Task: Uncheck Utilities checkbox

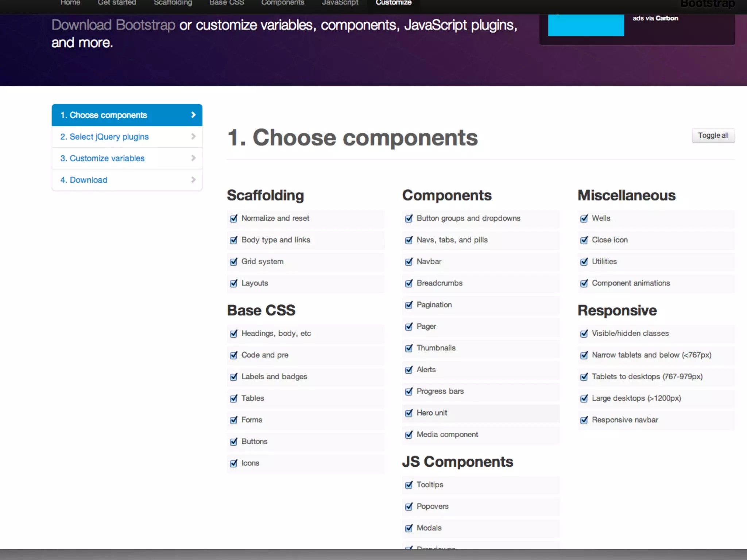Action: click(x=584, y=261)
